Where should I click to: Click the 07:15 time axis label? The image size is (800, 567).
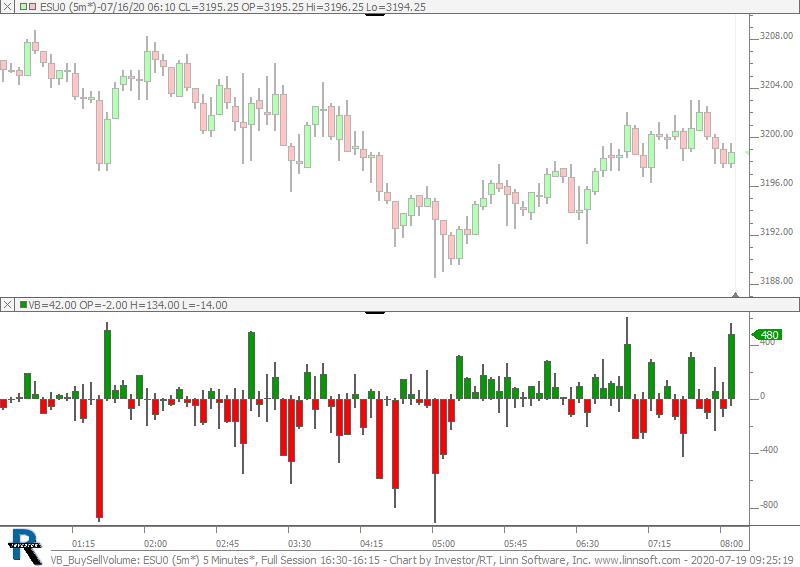click(x=659, y=544)
